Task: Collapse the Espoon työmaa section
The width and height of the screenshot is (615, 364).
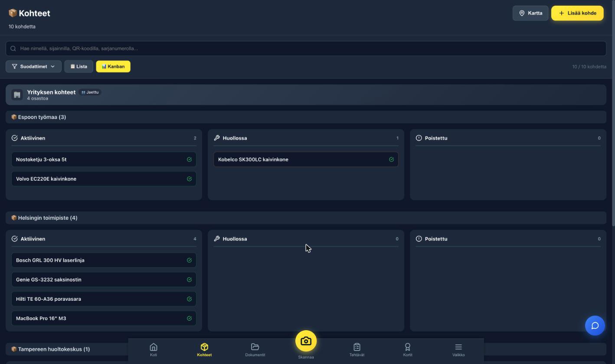Action: click(306, 117)
